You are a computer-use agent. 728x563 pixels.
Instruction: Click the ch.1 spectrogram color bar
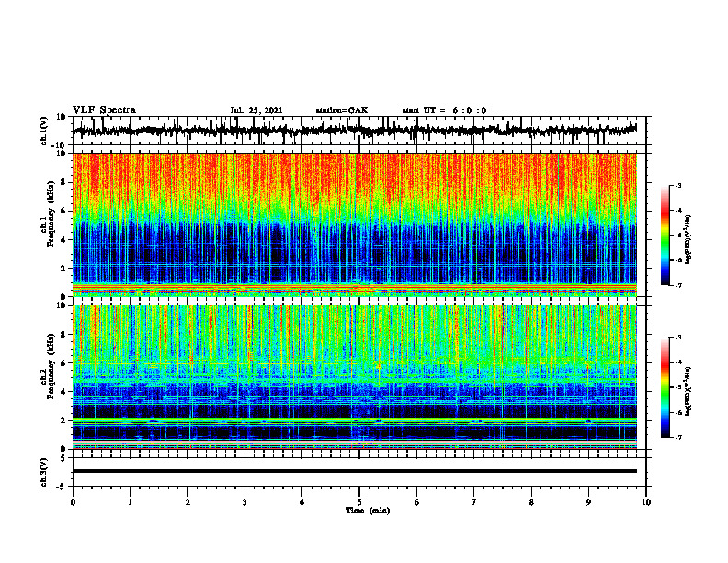[x=665, y=236]
